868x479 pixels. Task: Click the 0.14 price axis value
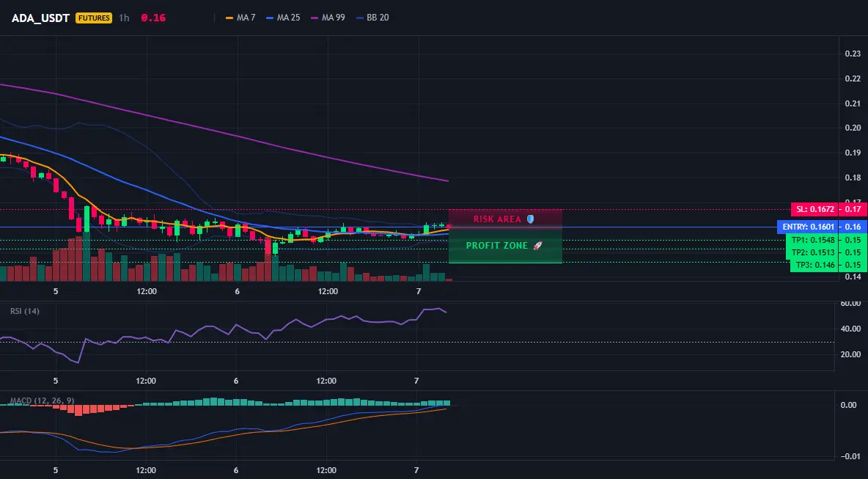pos(853,277)
